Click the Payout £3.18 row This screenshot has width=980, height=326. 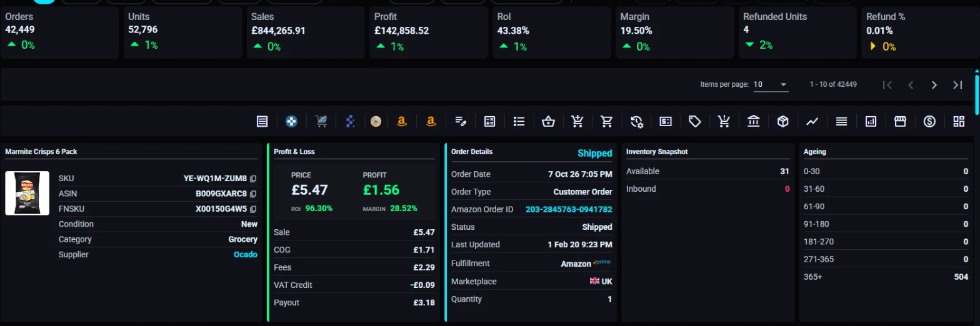(354, 302)
